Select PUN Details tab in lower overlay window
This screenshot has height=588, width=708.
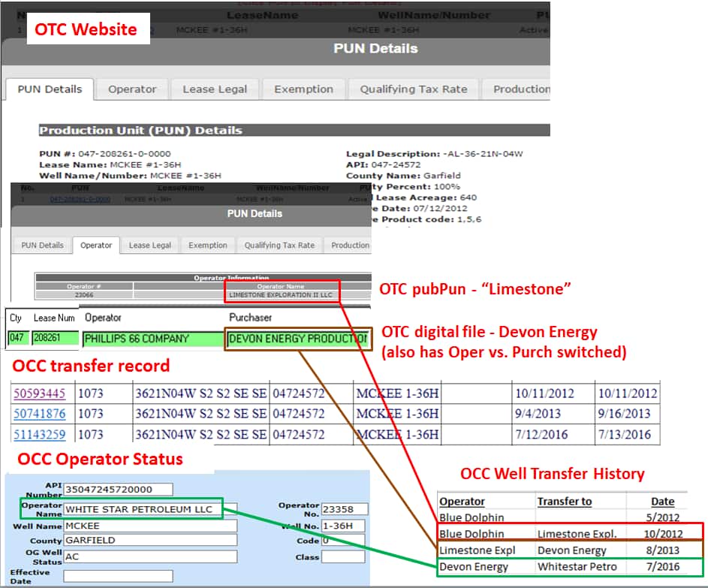tap(43, 246)
